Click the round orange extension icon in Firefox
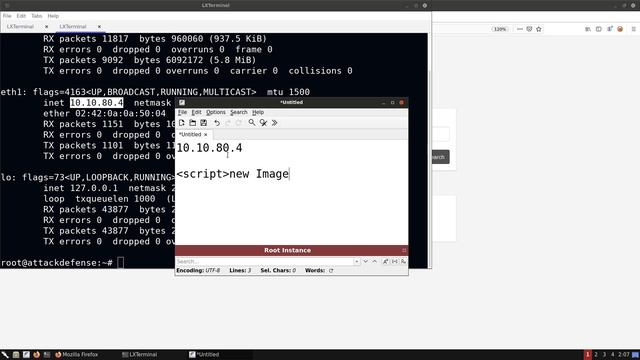The height and width of the screenshot is (360, 640). click(x=620, y=29)
